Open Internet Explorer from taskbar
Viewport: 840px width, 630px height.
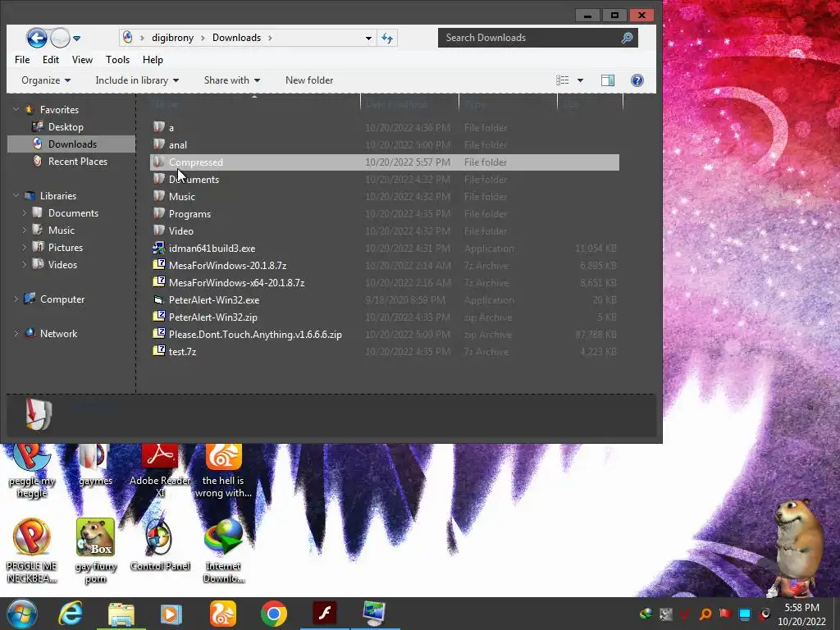coord(71,614)
